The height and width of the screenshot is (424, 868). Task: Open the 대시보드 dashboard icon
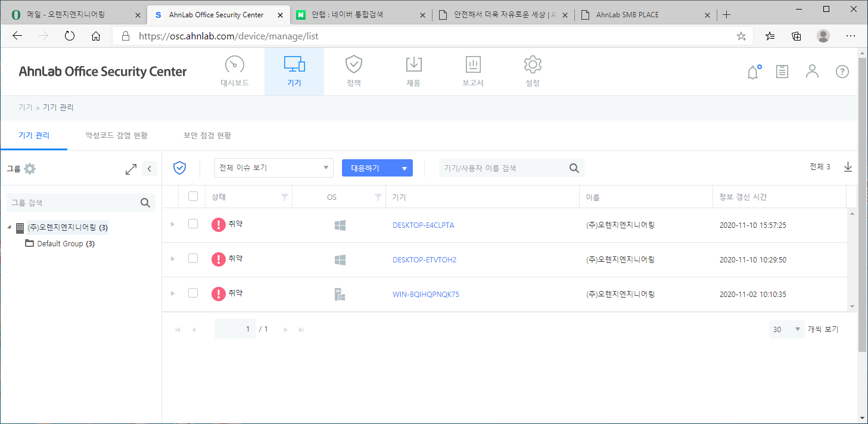(x=235, y=71)
